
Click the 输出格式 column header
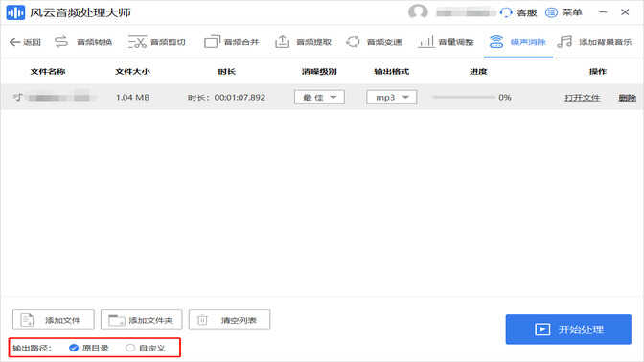391,72
